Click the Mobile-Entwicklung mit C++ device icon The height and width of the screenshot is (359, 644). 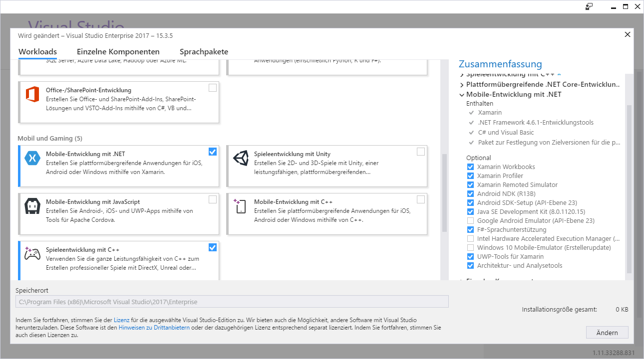point(240,206)
